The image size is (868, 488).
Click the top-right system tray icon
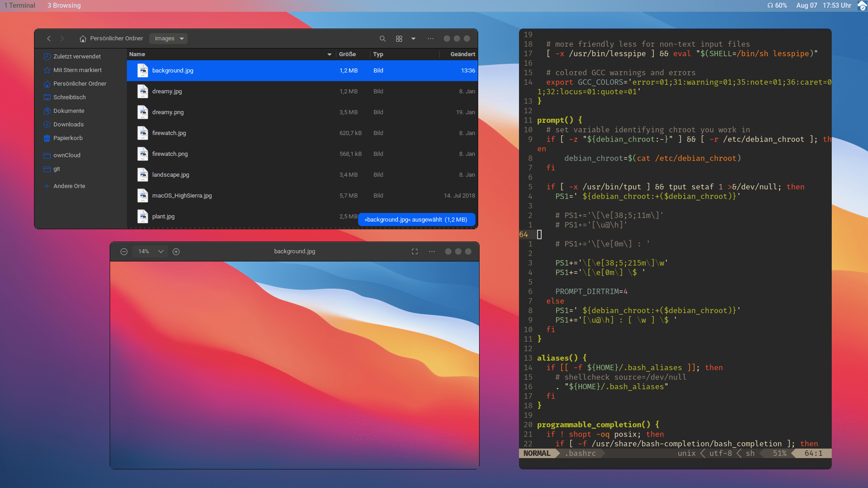(x=862, y=5)
